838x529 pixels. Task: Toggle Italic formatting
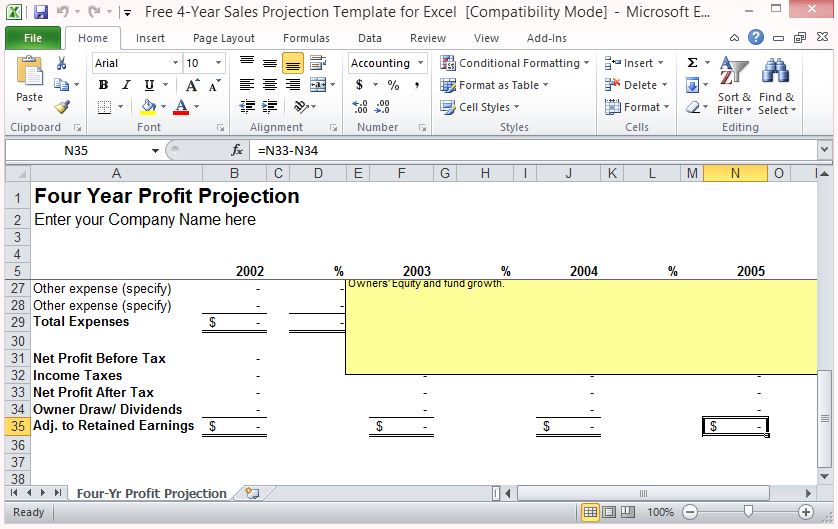[x=126, y=85]
